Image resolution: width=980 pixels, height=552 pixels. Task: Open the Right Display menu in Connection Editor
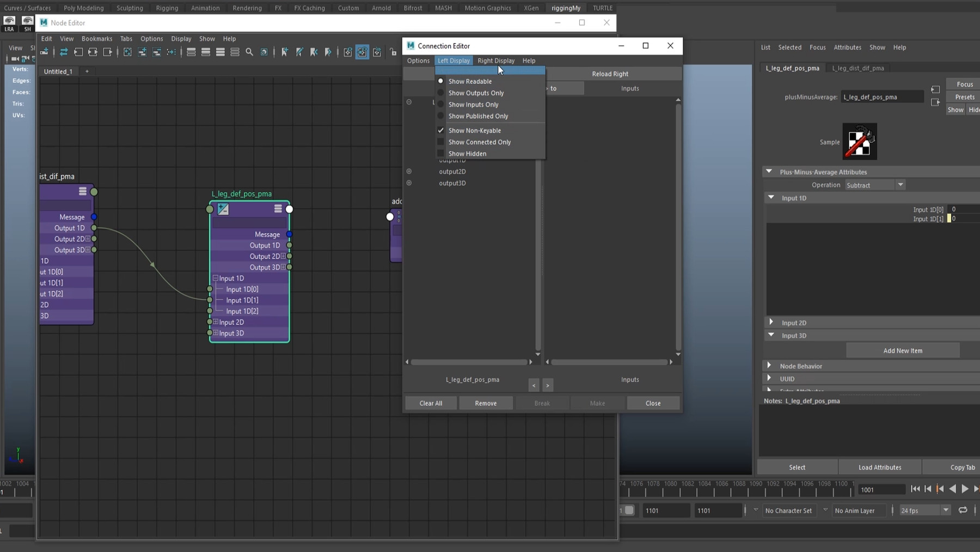[x=495, y=60]
